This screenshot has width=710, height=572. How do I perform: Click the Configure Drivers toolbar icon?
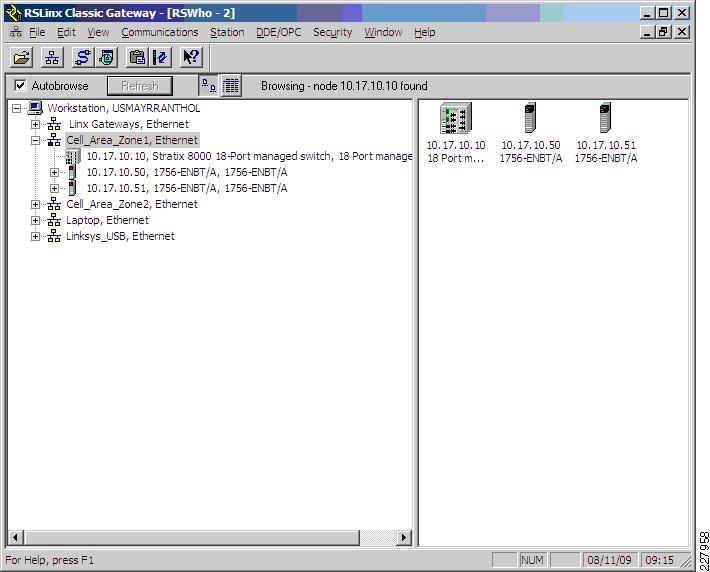(x=83, y=58)
